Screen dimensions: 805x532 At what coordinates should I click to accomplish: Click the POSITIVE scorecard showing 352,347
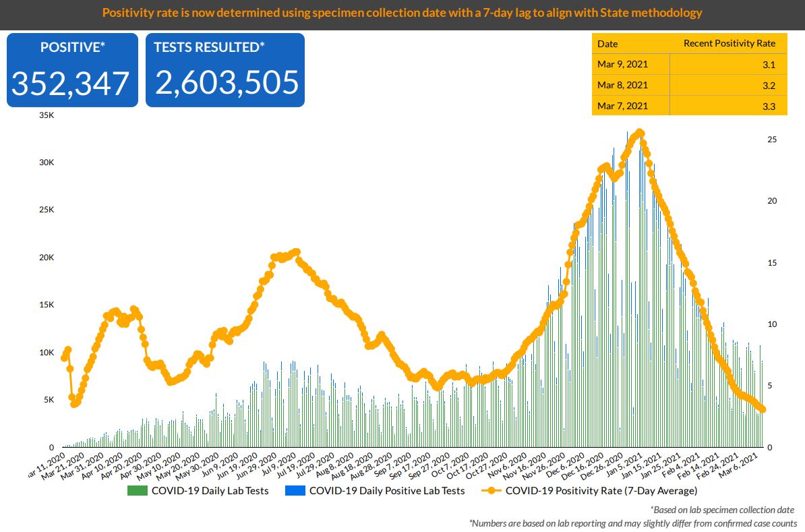pyautogui.click(x=72, y=70)
